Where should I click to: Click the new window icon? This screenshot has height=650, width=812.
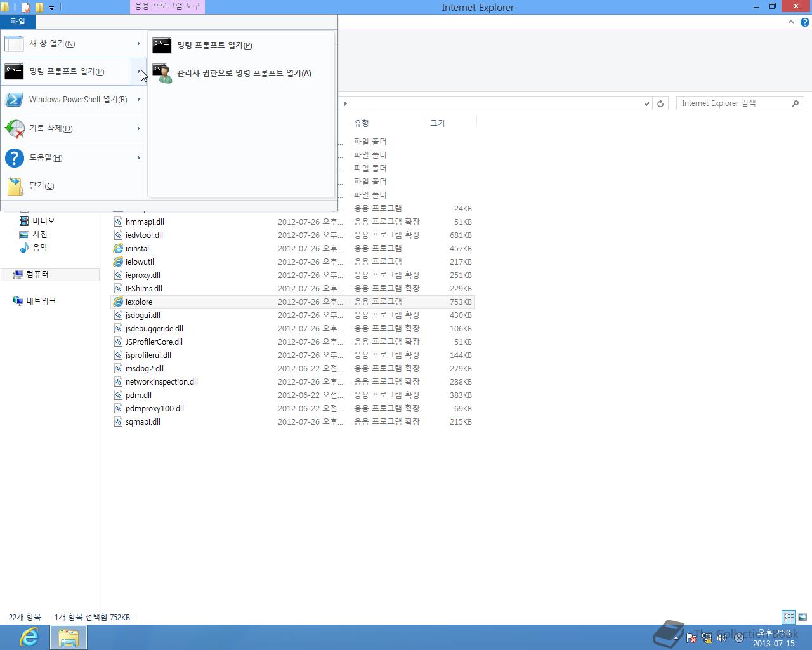tap(14, 44)
